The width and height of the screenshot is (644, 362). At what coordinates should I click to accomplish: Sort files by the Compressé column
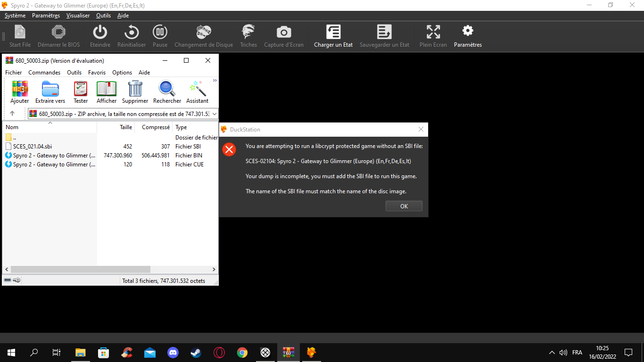click(x=154, y=127)
